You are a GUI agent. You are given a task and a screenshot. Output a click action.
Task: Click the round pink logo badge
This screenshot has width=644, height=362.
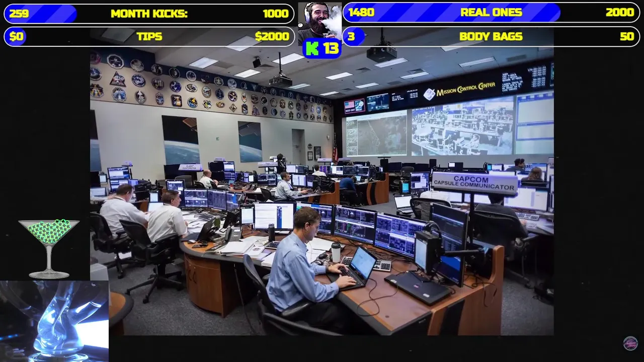pyautogui.click(x=630, y=343)
